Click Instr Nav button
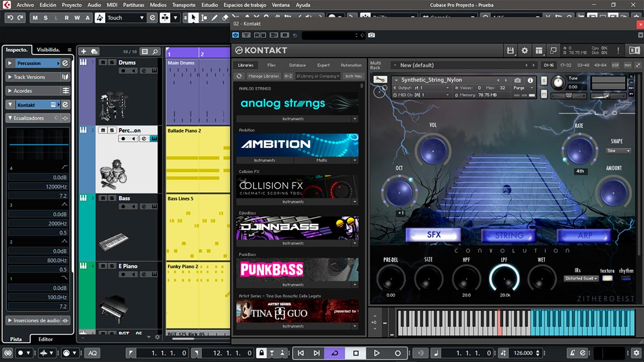 point(353,76)
